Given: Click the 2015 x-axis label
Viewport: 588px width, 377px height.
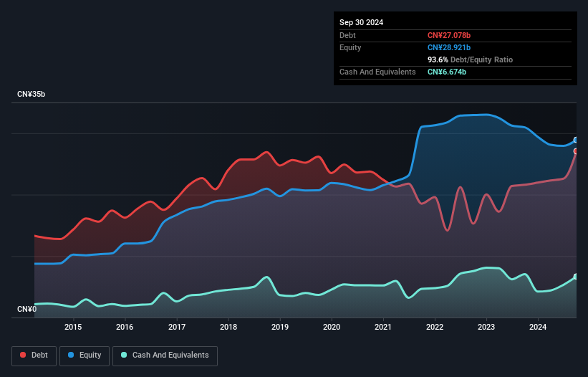Looking at the screenshot, I should (73, 327).
